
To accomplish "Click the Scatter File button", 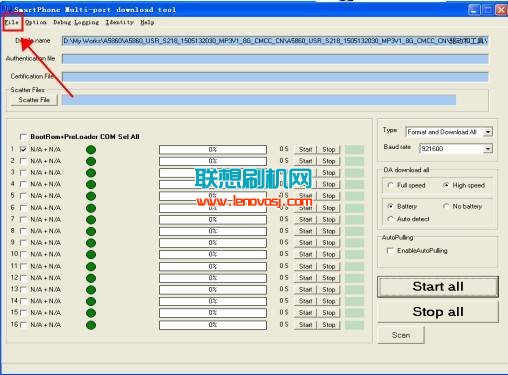I will click(x=34, y=100).
